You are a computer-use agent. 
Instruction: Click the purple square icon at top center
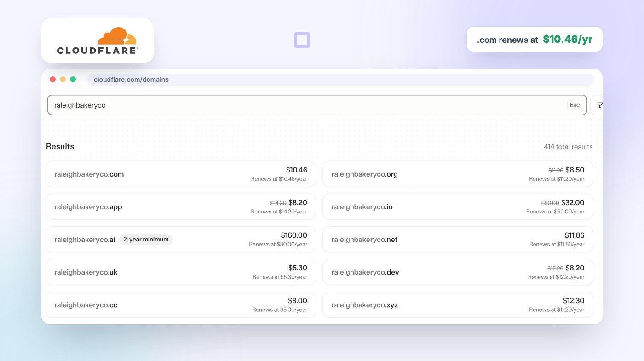pos(302,40)
